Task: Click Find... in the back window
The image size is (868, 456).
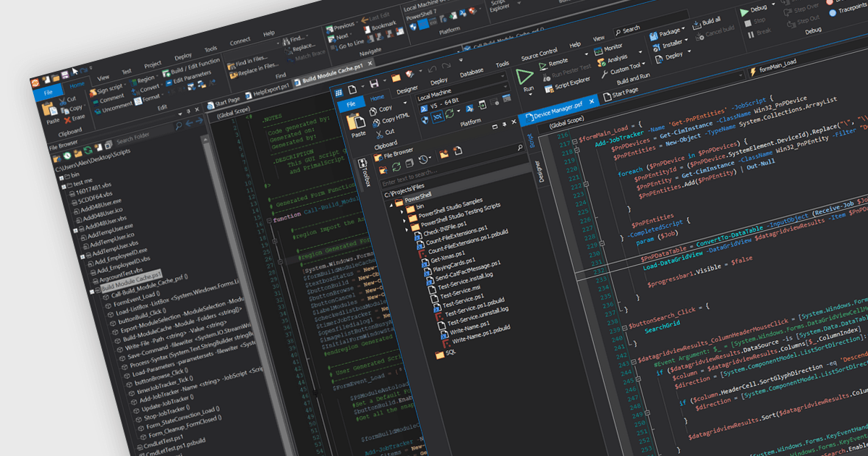Action: click(x=295, y=38)
